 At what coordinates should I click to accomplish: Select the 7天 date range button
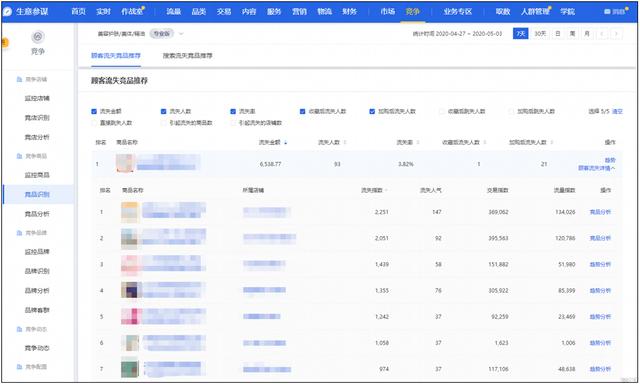coord(520,34)
